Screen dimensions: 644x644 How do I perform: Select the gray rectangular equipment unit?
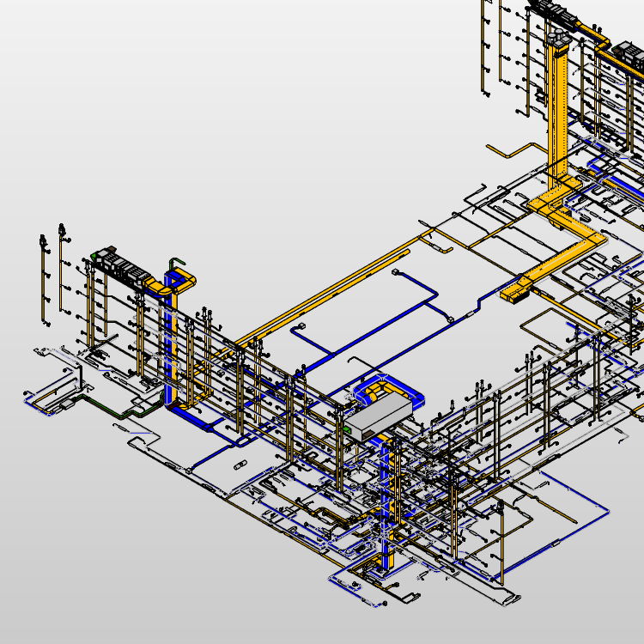coord(378,416)
